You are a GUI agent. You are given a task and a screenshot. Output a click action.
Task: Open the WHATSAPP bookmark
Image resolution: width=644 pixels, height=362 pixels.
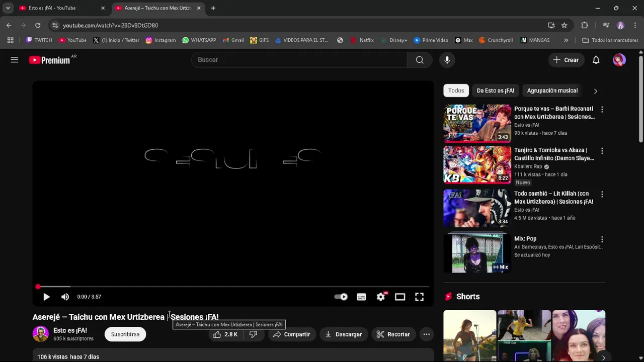coord(199,40)
